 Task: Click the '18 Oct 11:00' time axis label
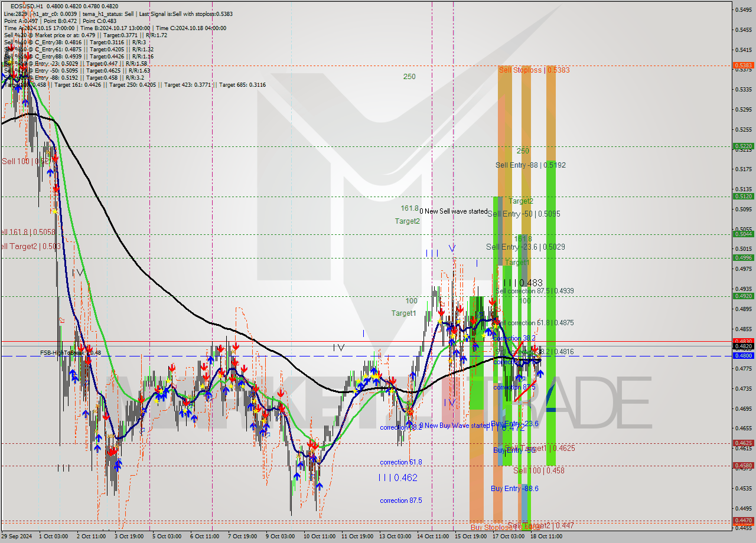click(546, 537)
